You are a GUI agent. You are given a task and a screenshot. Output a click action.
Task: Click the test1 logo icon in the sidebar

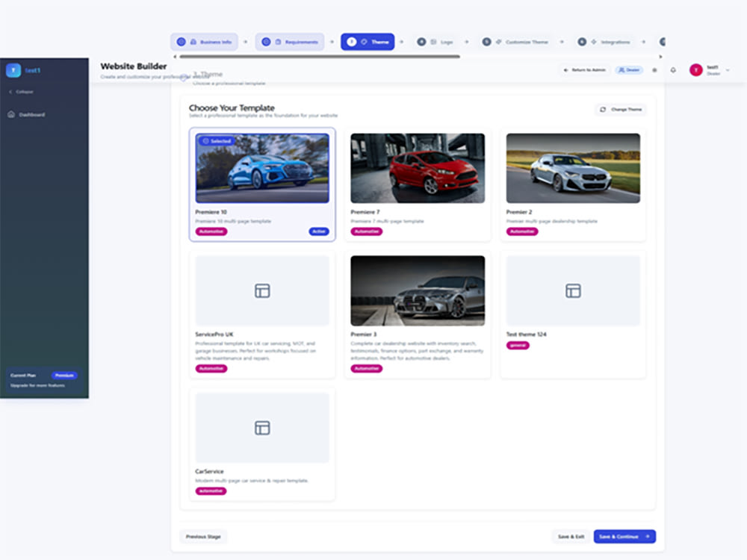coord(13,70)
